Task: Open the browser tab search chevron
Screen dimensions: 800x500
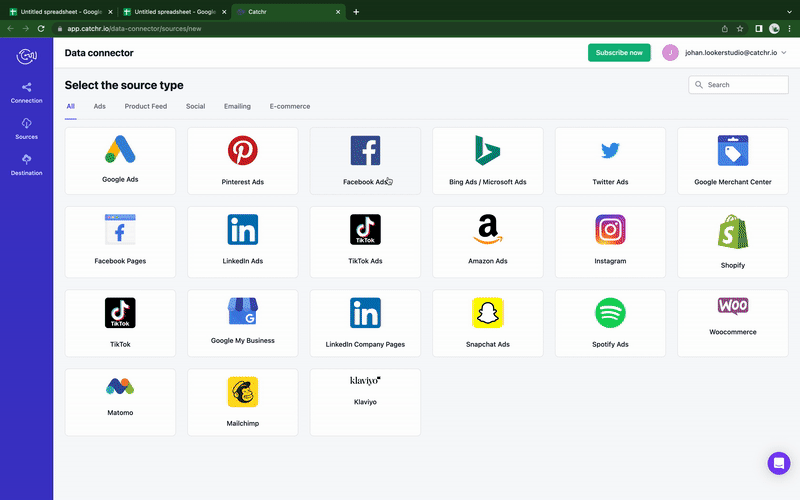Action: [789, 12]
